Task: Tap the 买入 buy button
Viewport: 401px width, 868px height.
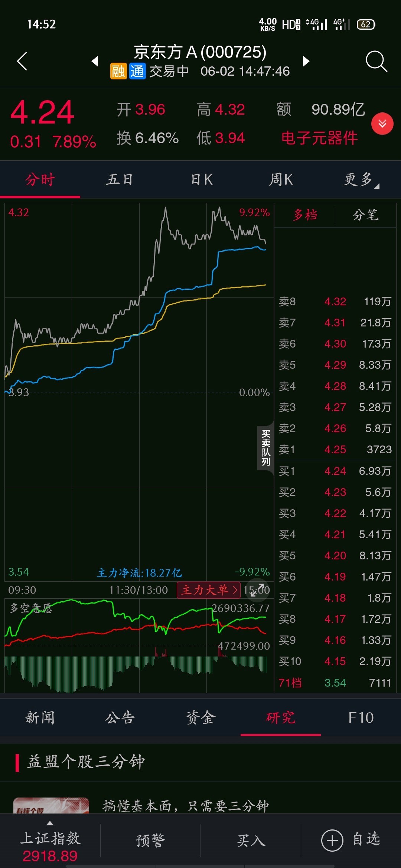Action: [x=251, y=841]
